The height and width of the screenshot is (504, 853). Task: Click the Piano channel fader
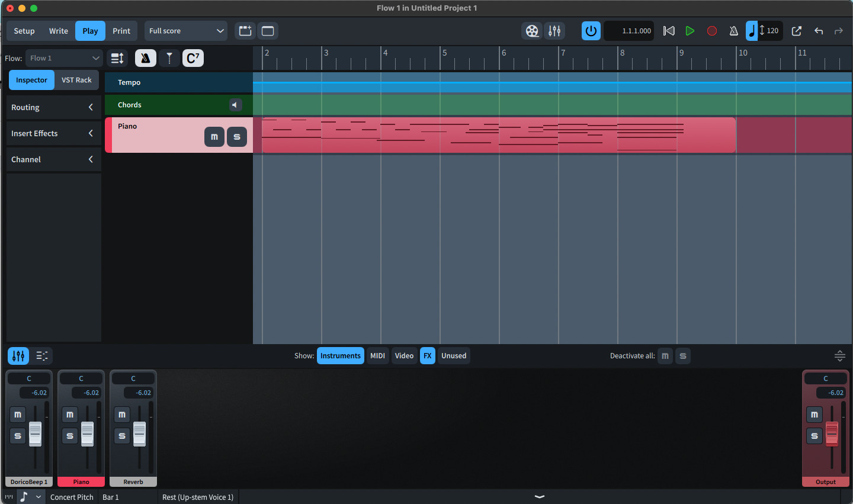pos(87,434)
